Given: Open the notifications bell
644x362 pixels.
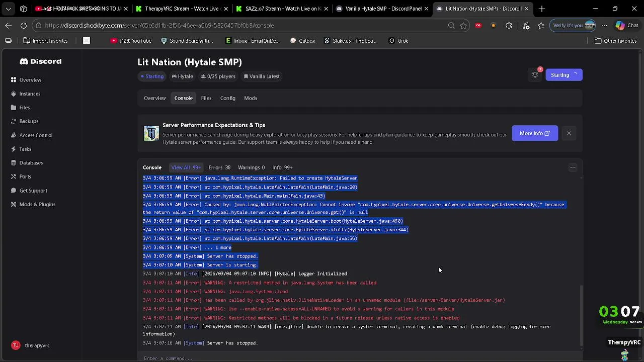Looking at the screenshot, I should [x=535, y=75].
